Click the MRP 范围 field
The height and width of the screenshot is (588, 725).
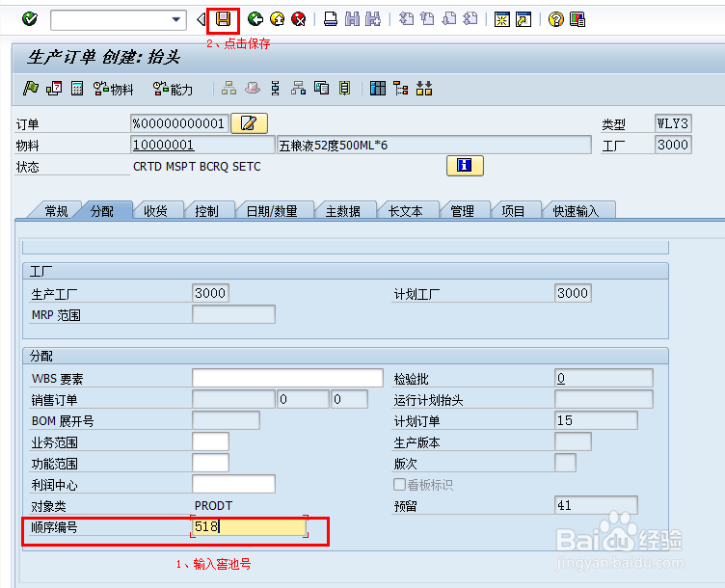click(233, 314)
